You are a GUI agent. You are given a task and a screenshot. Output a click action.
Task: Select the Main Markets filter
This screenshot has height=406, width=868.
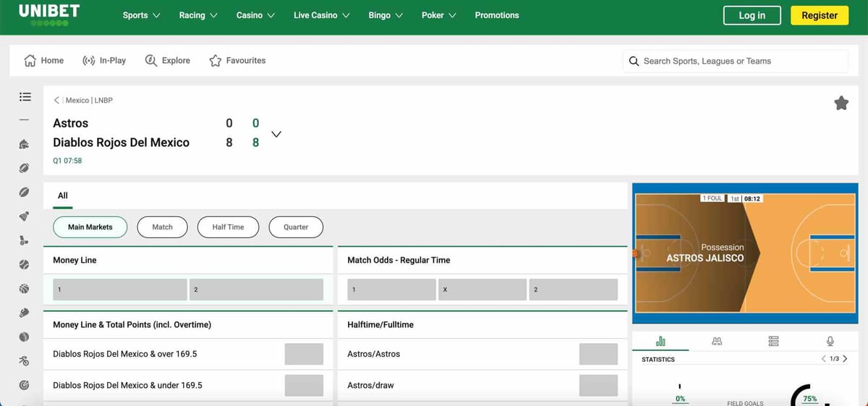coord(90,227)
